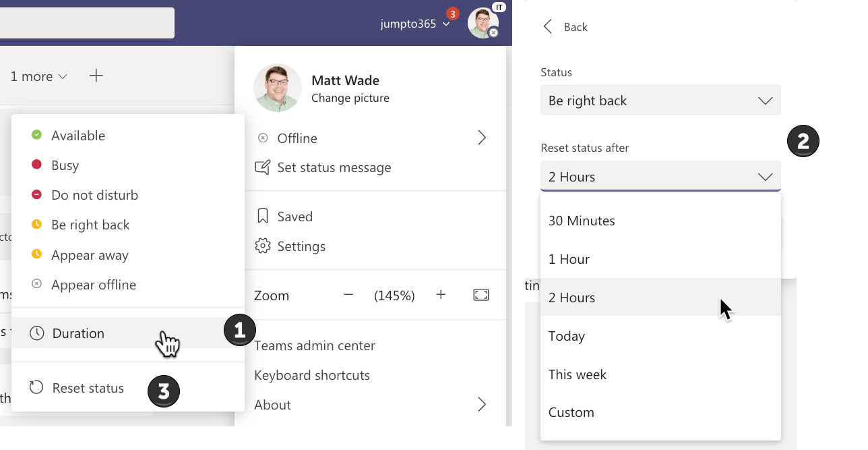This screenshot has width=868, height=450.
Task: Open the Status dropdown showing Be right back
Action: 660,101
